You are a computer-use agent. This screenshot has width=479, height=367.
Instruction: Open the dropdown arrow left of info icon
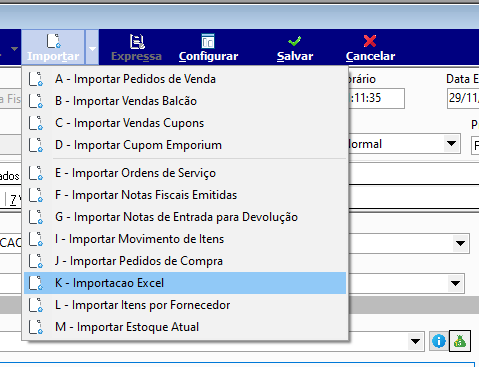(x=415, y=341)
